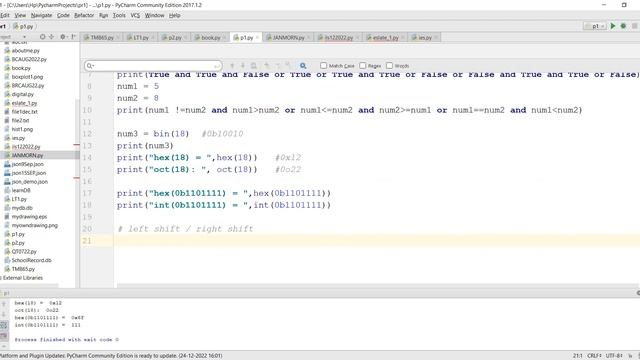Run the p1 configuration with green play
Viewport: 640px width, 360px height.
click(613, 26)
